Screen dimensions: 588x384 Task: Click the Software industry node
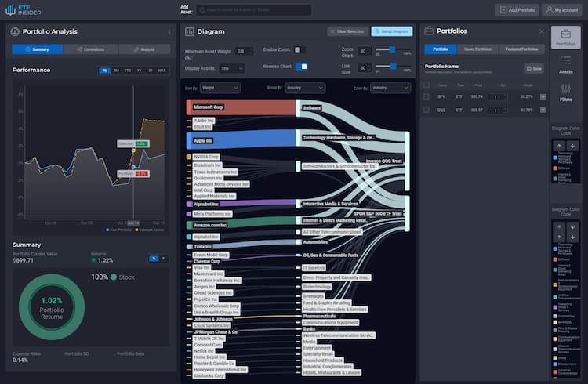298,108
